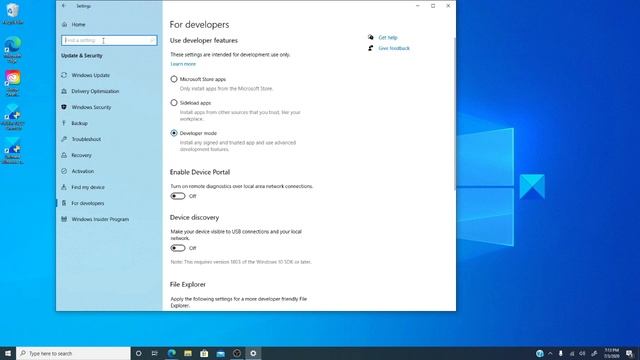Click the Find a setting search box
640x360 pixels.
coord(109,40)
